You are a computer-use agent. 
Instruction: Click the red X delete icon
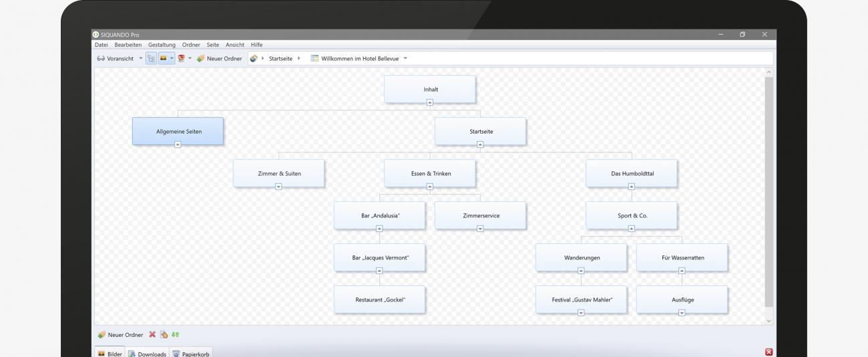click(x=152, y=334)
